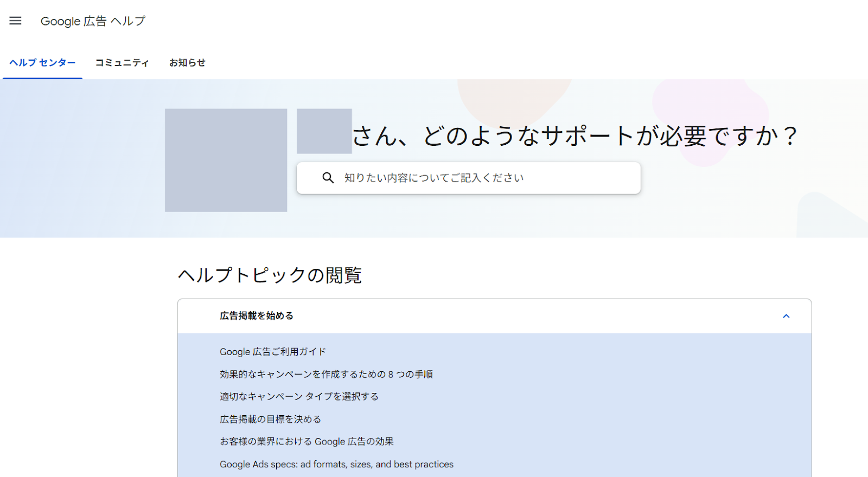Select the ヘルプ センター tab

click(x=42, y=63)
